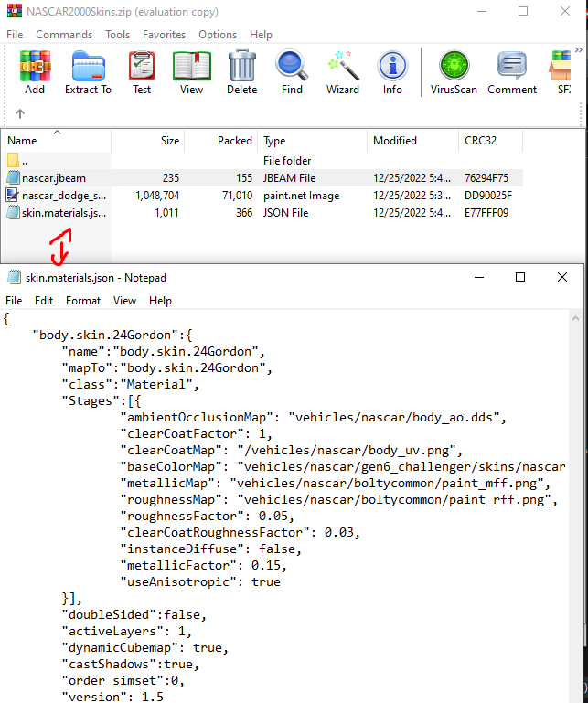Place cursor on "ambientOcclusionMap" line
588x703 pixels.
[x=314, y=418]
